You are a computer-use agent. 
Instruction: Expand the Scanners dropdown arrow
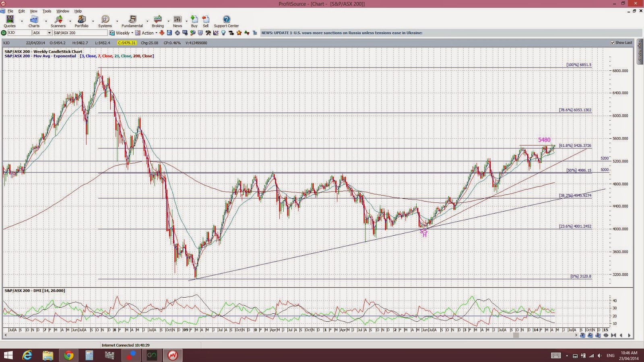coord(70,21)
